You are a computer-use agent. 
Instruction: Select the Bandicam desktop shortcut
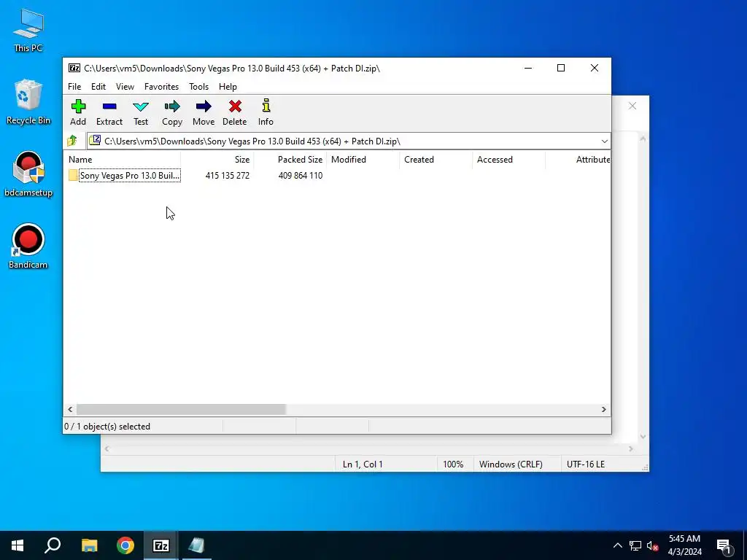pos(28,246)
